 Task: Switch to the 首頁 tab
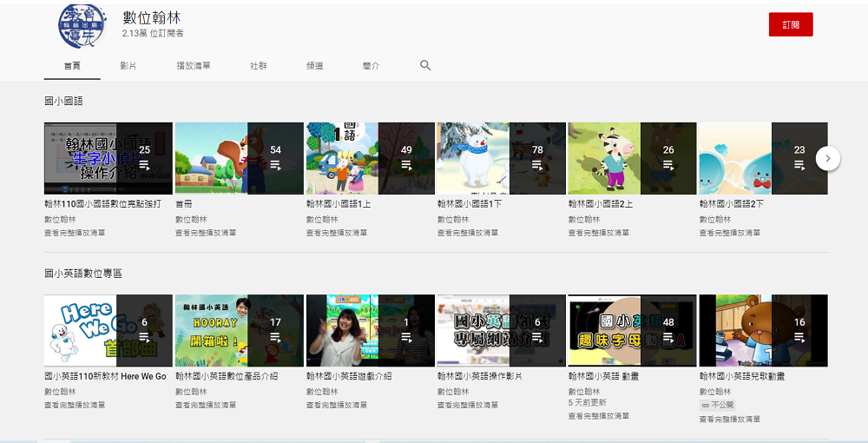(x=73, y=66)
